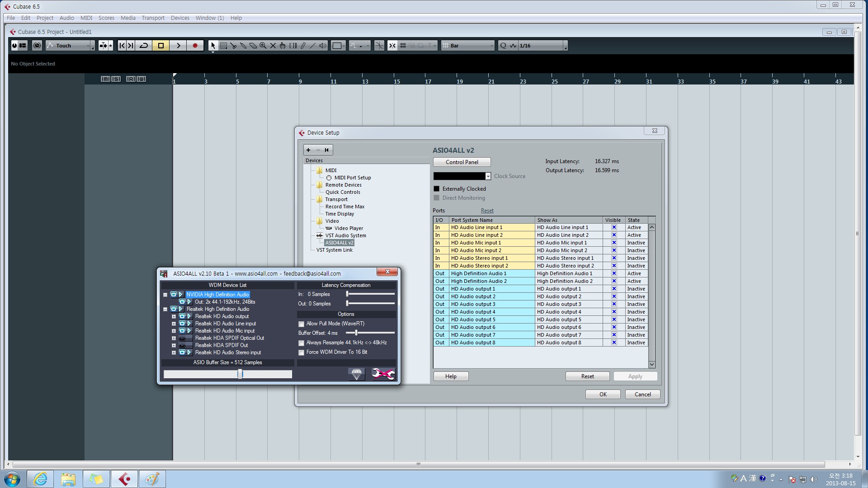
Task: Click the Stop transport button
Action: [x=161, y=46]
